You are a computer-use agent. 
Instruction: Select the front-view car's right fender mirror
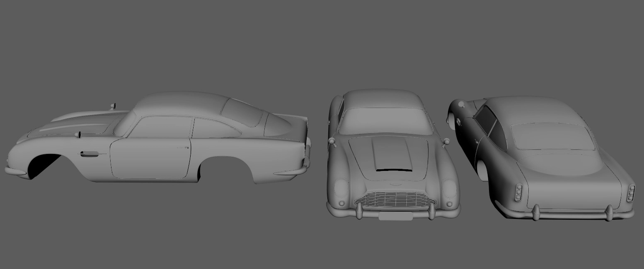446,142
